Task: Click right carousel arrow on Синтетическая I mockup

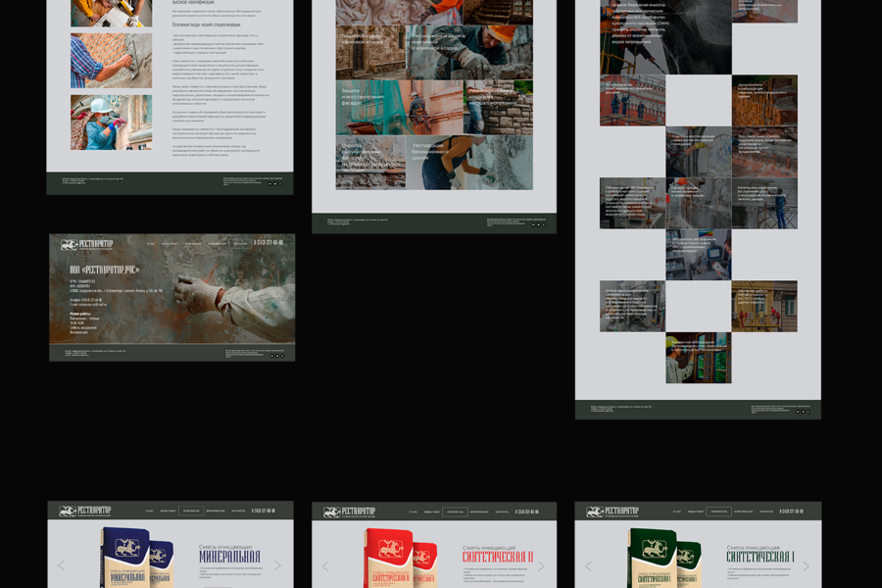Action: coord(806,566)
